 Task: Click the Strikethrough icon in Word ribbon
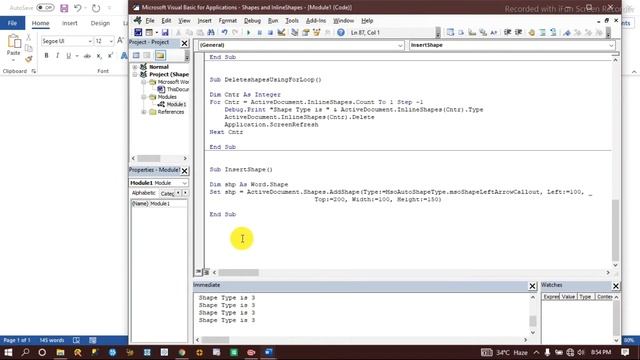(87, 56)
